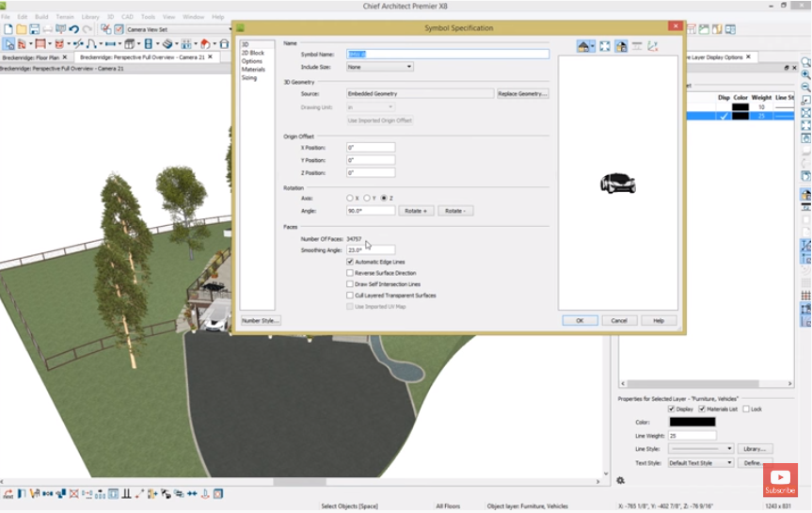Enable Reverse Surface Direction checkbox
This screenshot has width=812, height=513.
[x=350, y=273]
